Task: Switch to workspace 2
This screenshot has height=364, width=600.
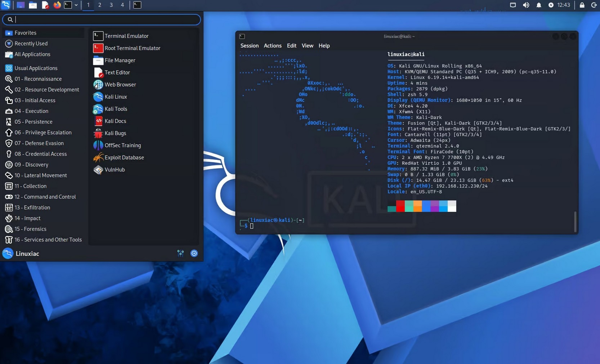Action: [x=100, y=5]
